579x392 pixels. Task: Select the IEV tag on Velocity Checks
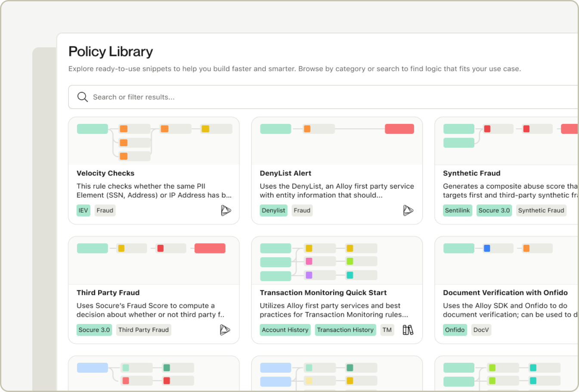[83, 210]
